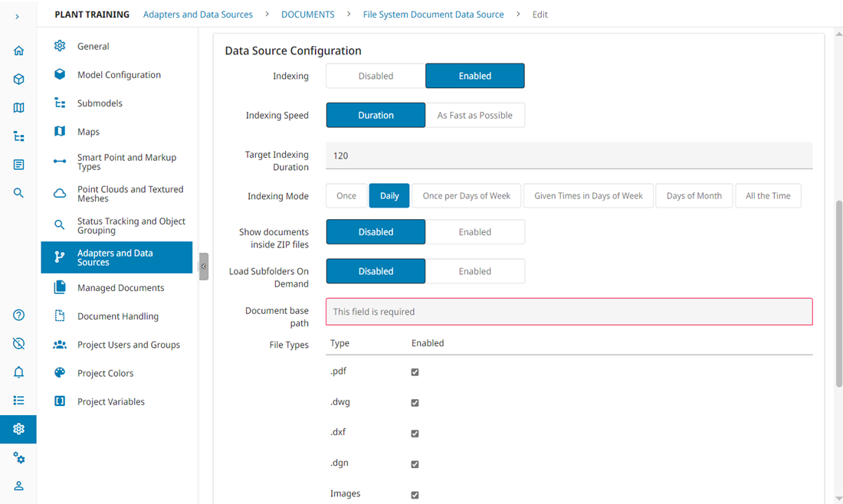Screen dimensions: 843x504
Task: Toggle the .dxf file type checkbox
Action: pyautogui.click(x=415, y=433)
